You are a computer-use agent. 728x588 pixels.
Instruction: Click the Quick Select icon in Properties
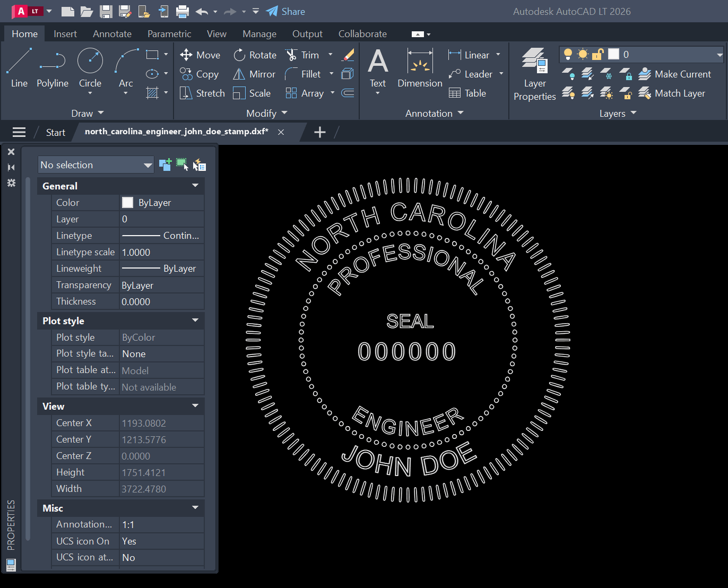(x=199, y=165)
